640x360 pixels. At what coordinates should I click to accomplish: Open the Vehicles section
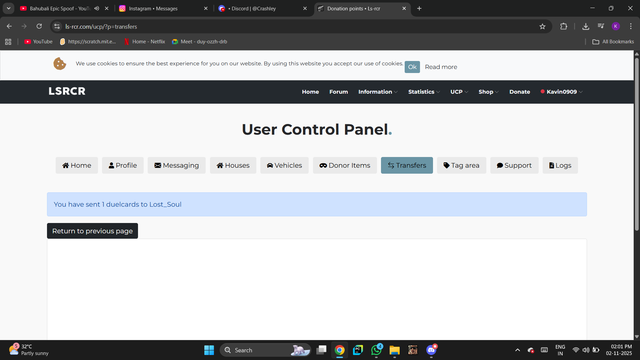pos(284,165)
